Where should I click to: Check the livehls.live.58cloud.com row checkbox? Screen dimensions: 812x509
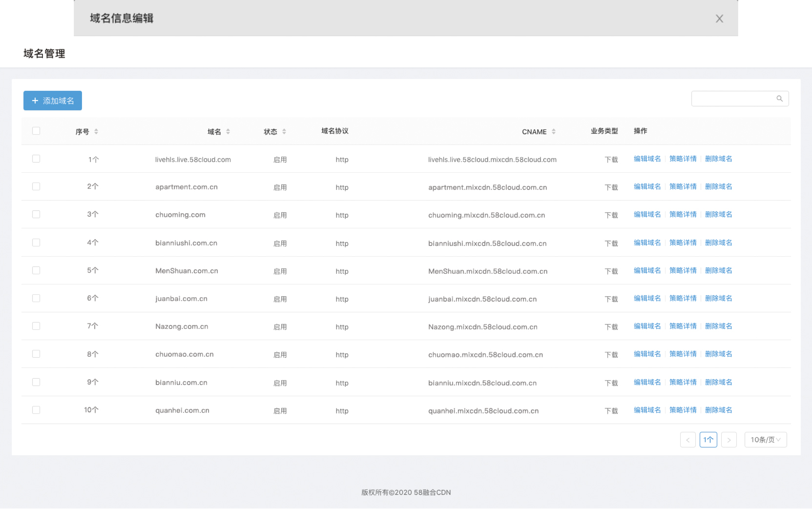(36, 159)
